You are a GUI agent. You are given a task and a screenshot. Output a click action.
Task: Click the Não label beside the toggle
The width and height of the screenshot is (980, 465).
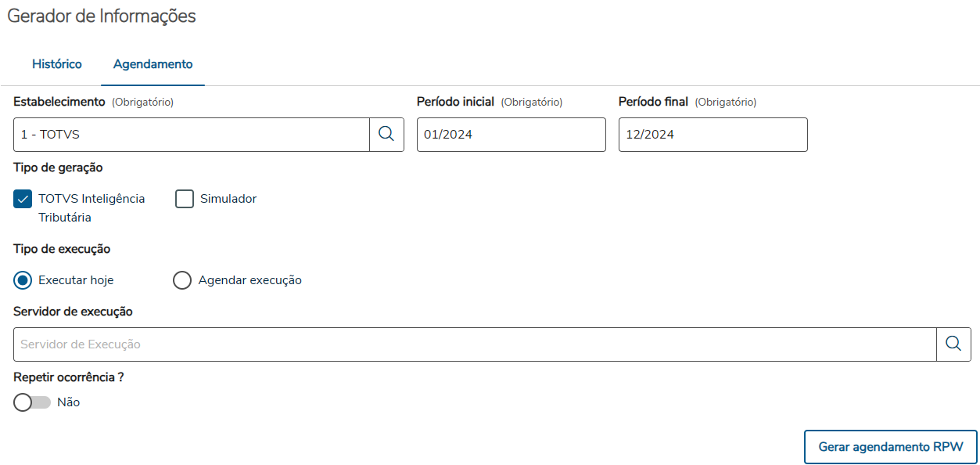[69, 402]
